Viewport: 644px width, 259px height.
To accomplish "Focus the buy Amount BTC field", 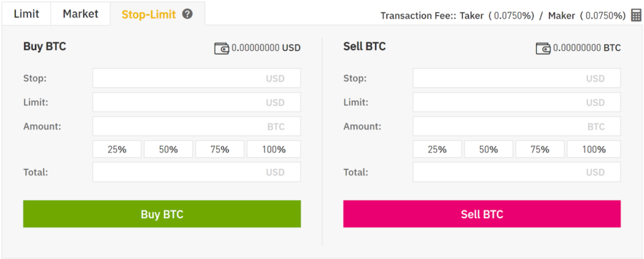I will 197,126.
